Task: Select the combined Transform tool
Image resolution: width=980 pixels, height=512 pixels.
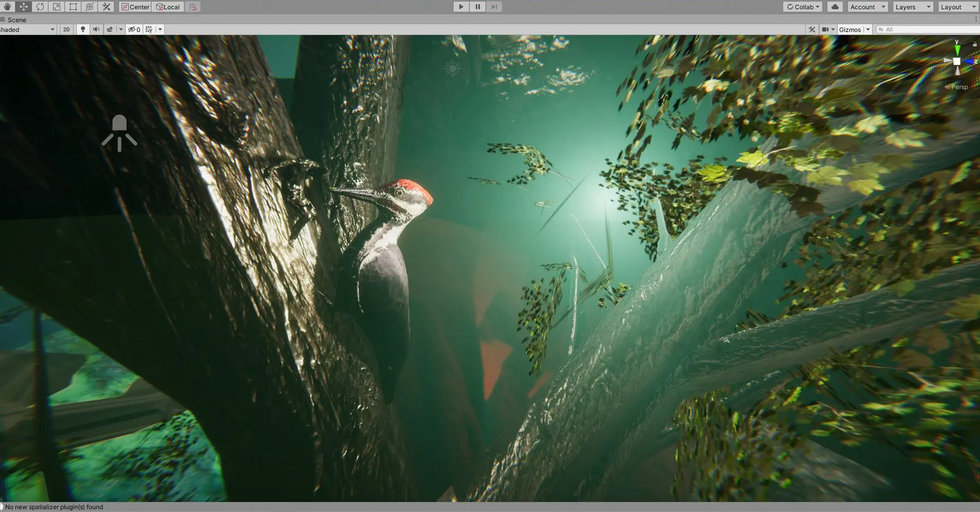Action: (x=89, y=7)
